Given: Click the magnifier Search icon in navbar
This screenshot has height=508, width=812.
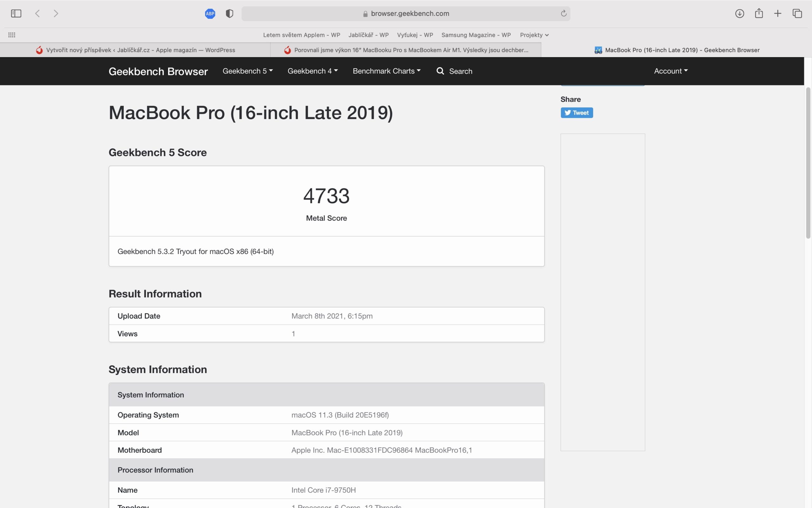Looking at the screenshot, I should [x=440, y=71].
